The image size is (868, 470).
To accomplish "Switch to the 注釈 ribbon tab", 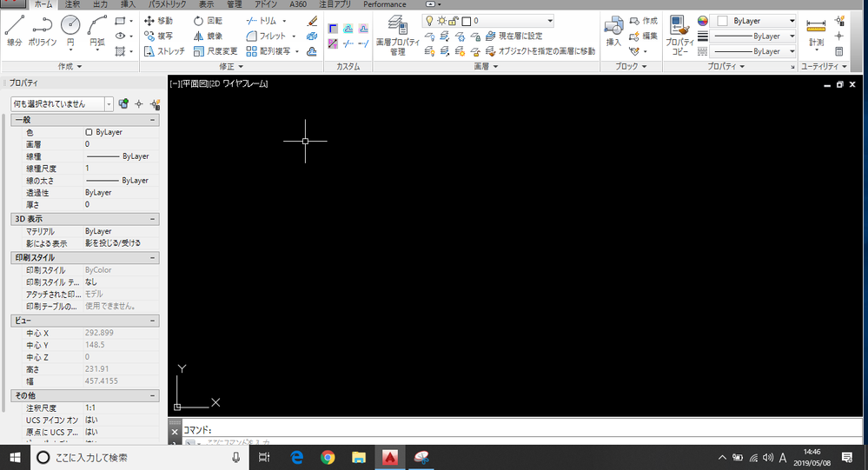I will coord(72,4).
